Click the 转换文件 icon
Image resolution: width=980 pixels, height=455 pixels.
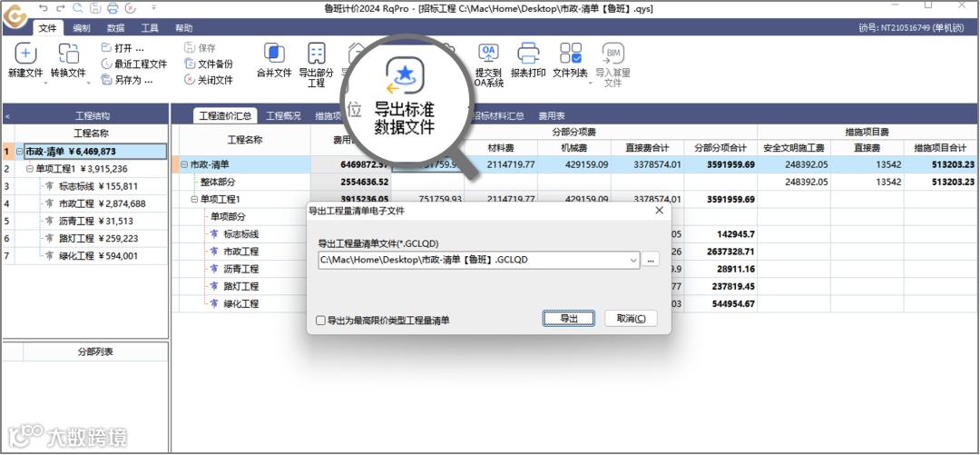(68, 54)
